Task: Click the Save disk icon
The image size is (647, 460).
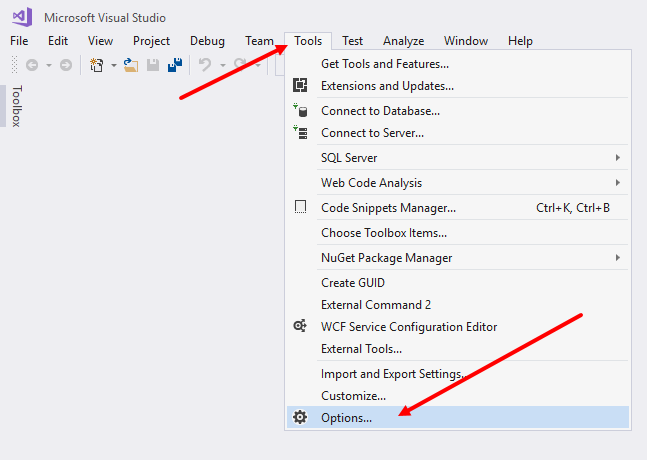Action: point(153,65)
